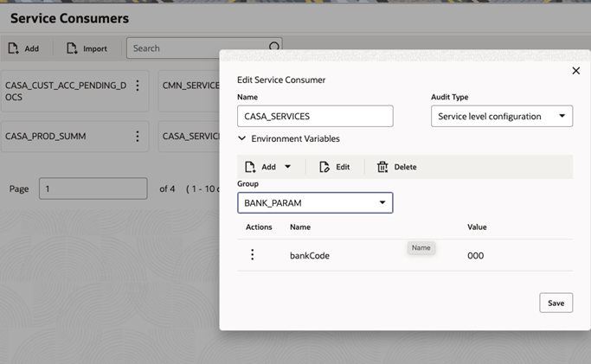Image resolution: width=591 pixels, height=364 pixels.
Task: Expand the Add dropdown arrow in dialog
Action: [x=287, y=167]
